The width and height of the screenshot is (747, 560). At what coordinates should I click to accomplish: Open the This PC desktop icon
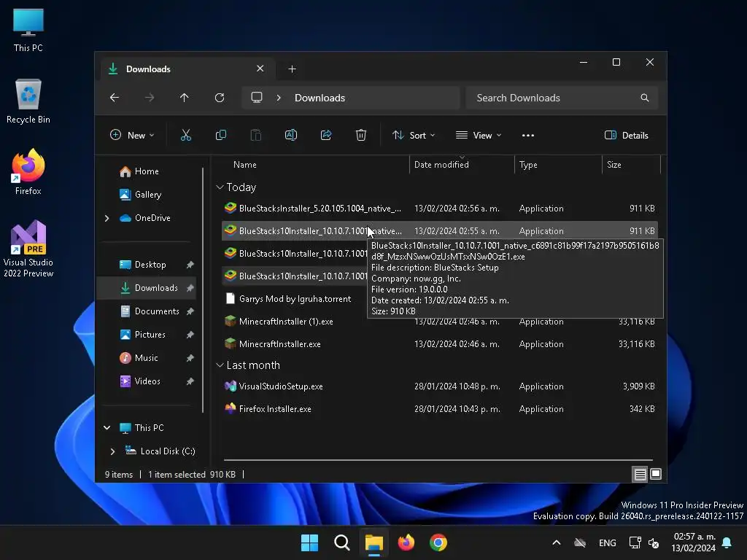[x=28, y=31]
